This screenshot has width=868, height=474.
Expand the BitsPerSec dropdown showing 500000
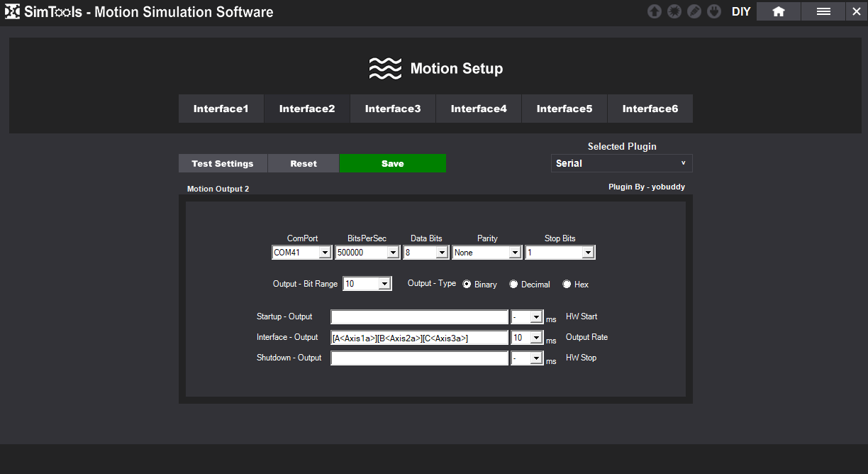coord(367,252)
